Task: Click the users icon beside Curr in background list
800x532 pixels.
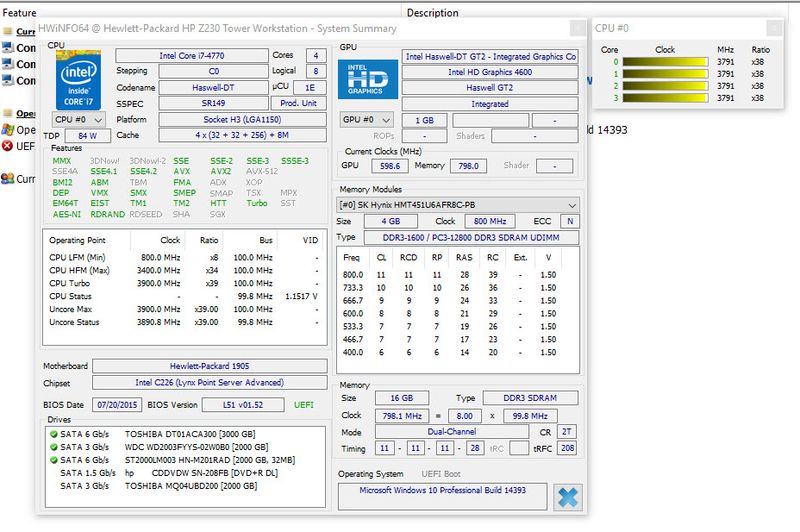Action: click(x=7, y=179)
